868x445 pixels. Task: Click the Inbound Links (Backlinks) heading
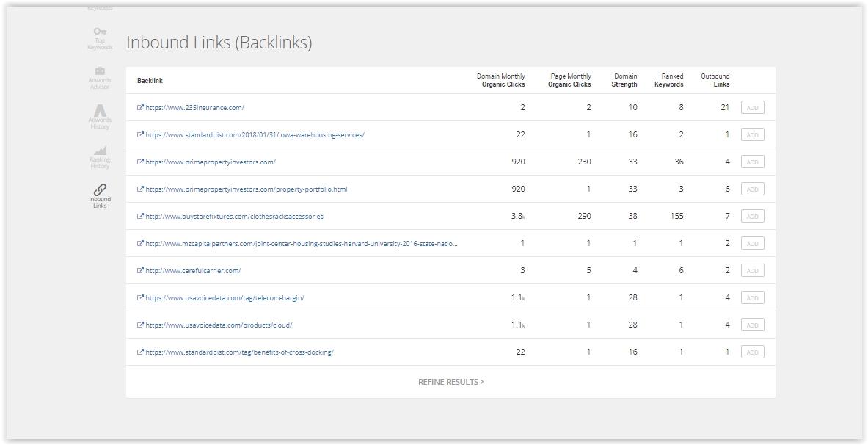coord(219,43)
